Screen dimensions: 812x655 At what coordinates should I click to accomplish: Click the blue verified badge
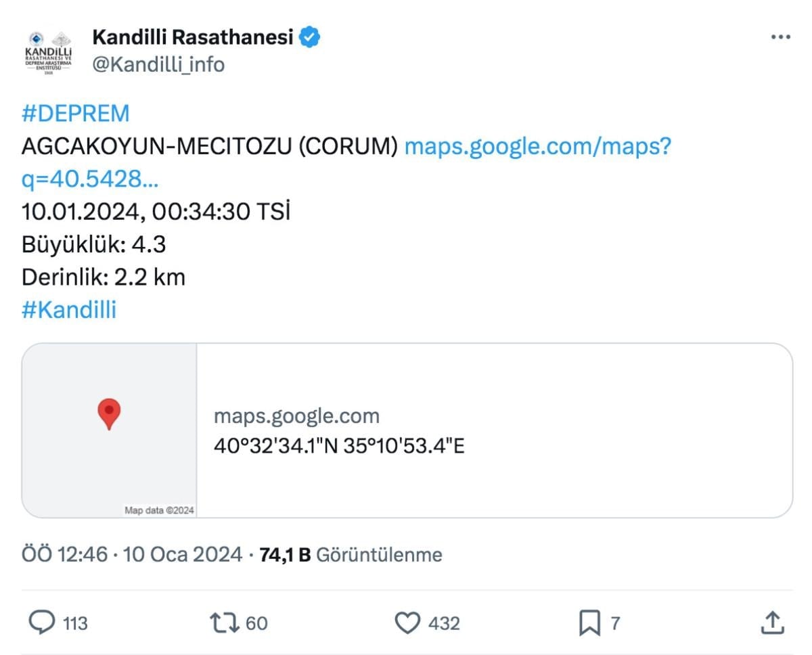(310, 37)
